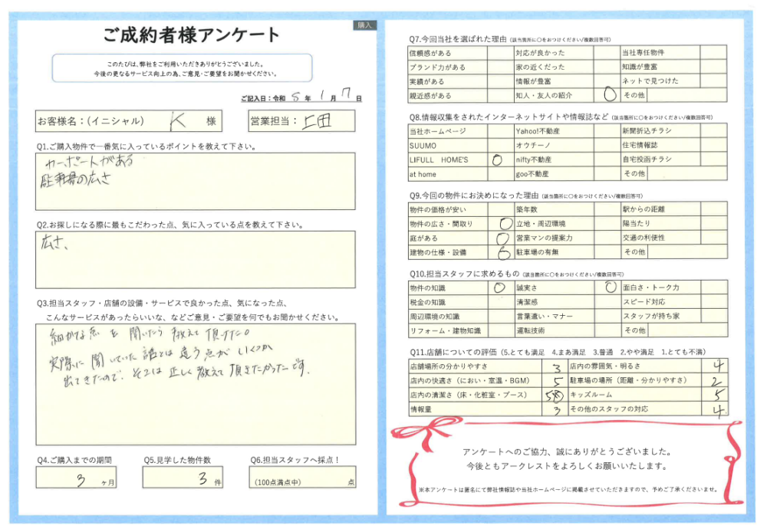This screenshot has height=532, width=767.
Task: Select the 物件の広さ・間取り checkbox
Action: tap(502, 223)
